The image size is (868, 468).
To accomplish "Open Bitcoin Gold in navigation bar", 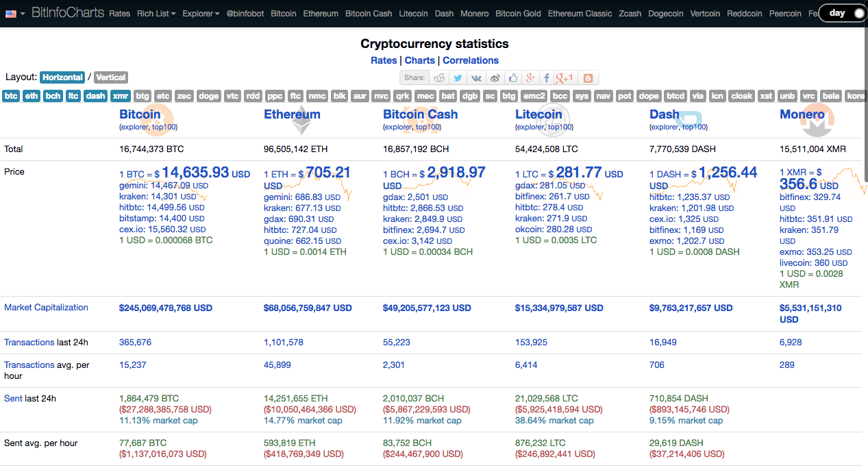I will (519, 13).
